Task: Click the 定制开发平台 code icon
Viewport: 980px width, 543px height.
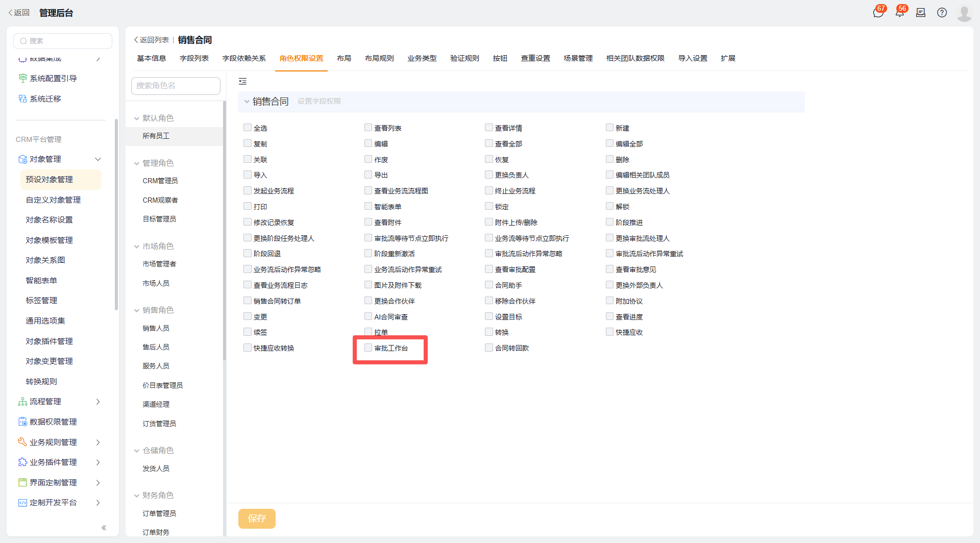Action: pyautogui.click(x=22, y=503)
